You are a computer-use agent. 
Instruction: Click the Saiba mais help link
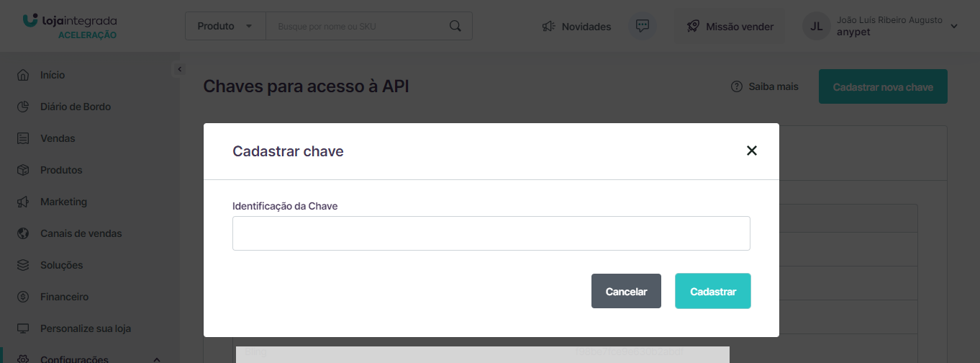(765, 86)
